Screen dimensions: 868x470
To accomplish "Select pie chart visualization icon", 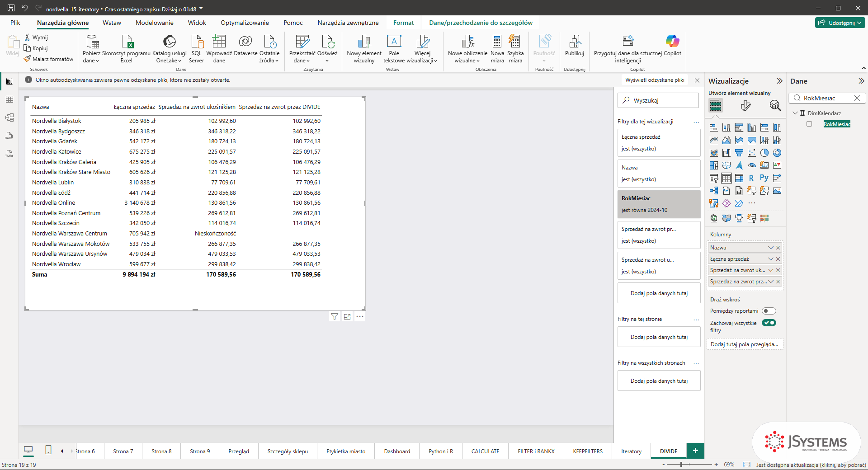I will coord(764,153).
